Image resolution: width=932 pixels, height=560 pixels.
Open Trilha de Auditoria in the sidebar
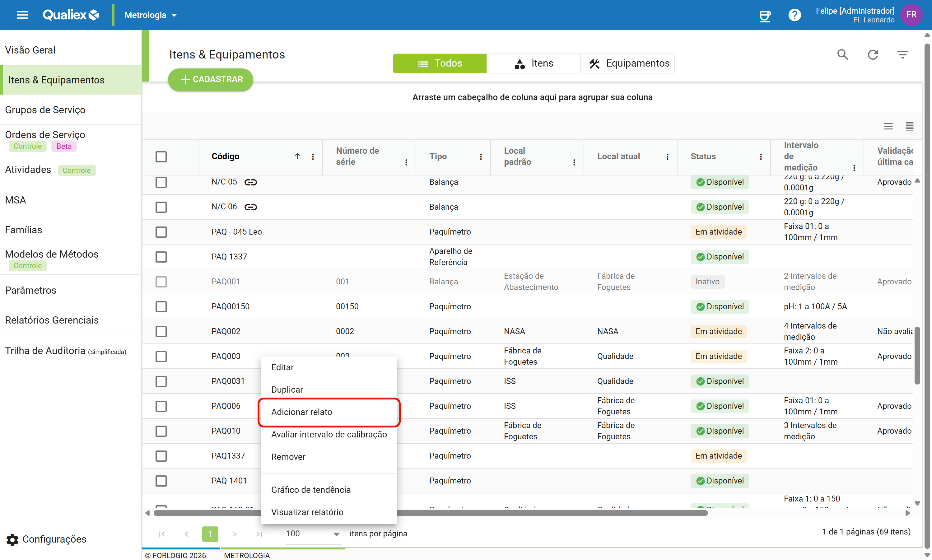(71, 351)
